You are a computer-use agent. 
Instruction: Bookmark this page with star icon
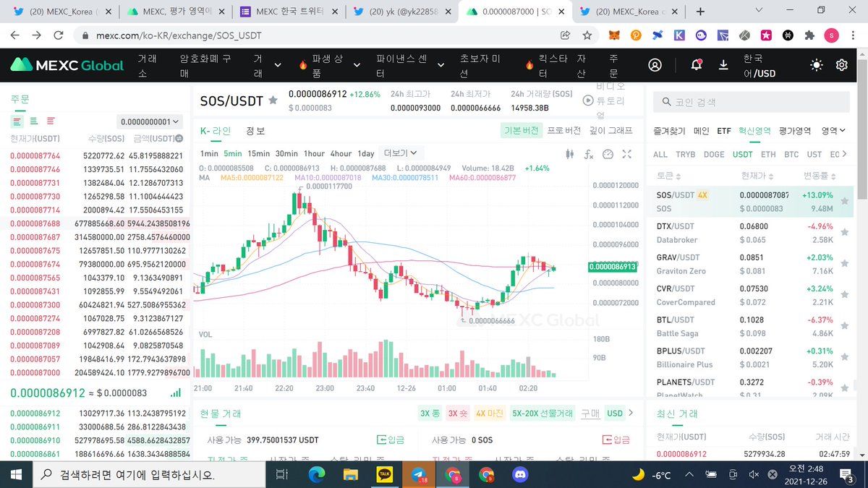tap(587, 35)
